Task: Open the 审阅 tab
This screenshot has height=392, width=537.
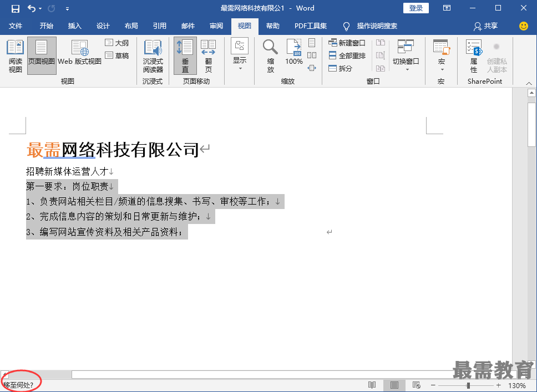Action: click(216, 26)
